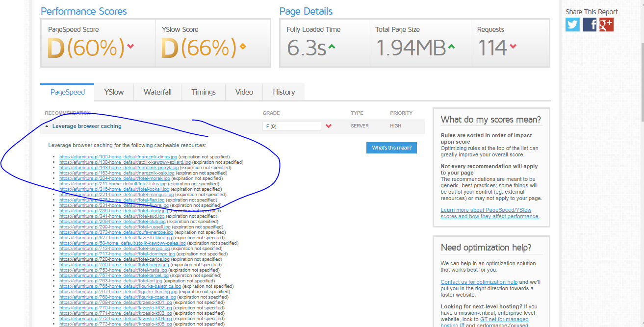The width and height of the screenshot is (644, 327).
Task: Click the GRADE column header
Action: tap(271, 113)
